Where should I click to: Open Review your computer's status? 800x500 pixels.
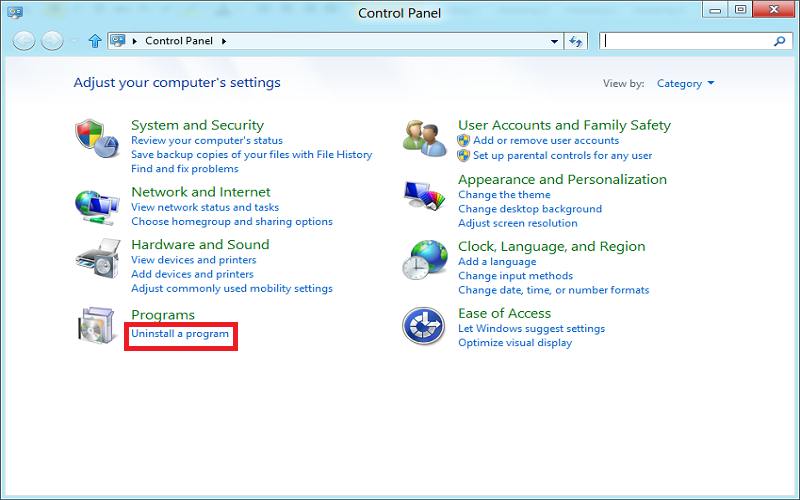(x=207, y=140)
